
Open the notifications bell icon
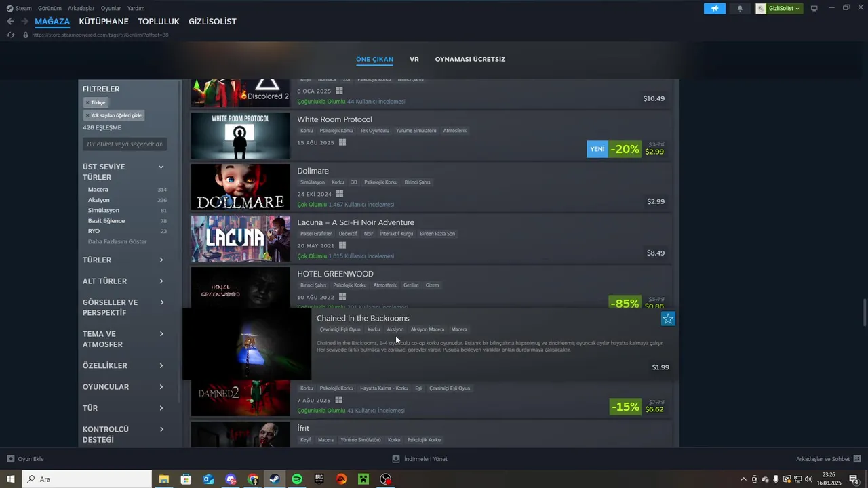(x=740, y=8)
